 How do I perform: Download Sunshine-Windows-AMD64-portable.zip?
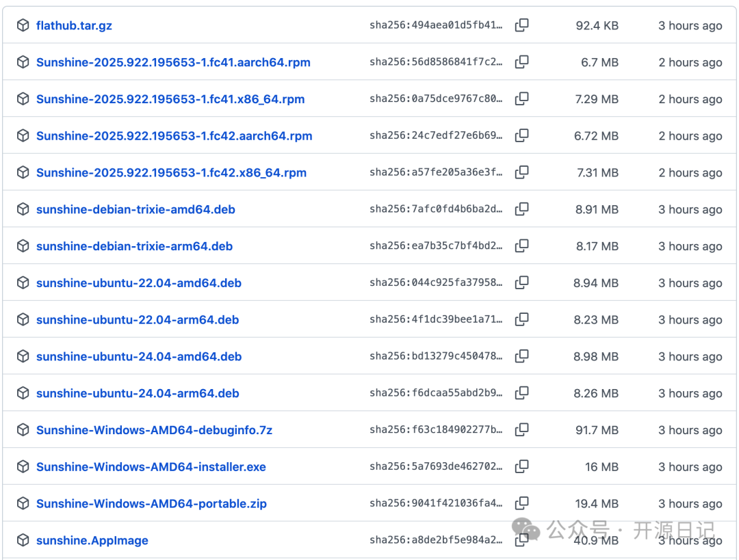point(151,504)
